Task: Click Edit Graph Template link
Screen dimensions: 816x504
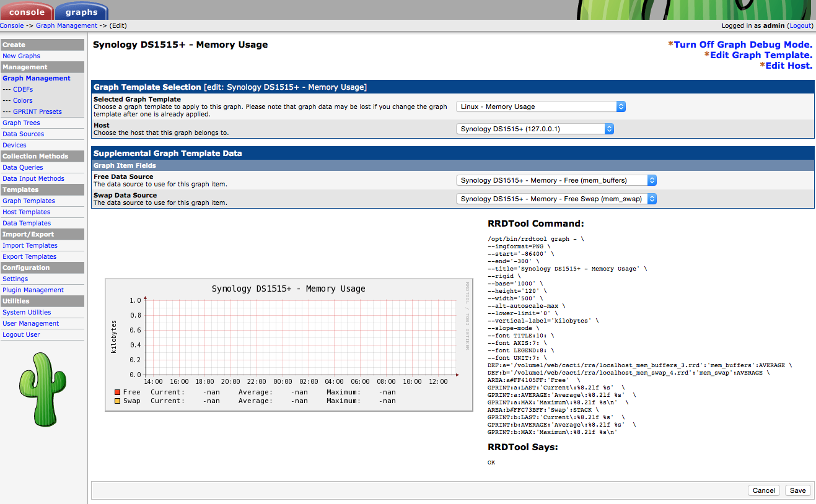Action: 761,55
